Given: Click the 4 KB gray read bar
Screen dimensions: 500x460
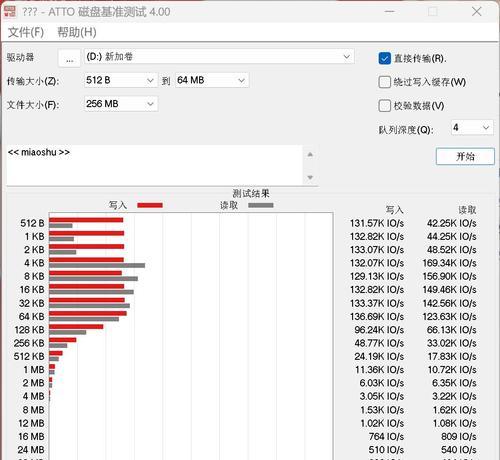Looking at the screenshot, I should [x=97, y=266].
